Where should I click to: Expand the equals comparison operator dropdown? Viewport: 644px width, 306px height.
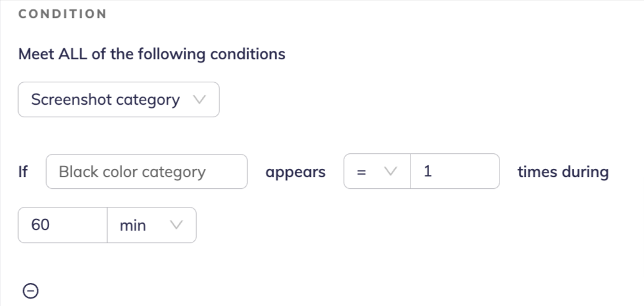pos(377,171)
